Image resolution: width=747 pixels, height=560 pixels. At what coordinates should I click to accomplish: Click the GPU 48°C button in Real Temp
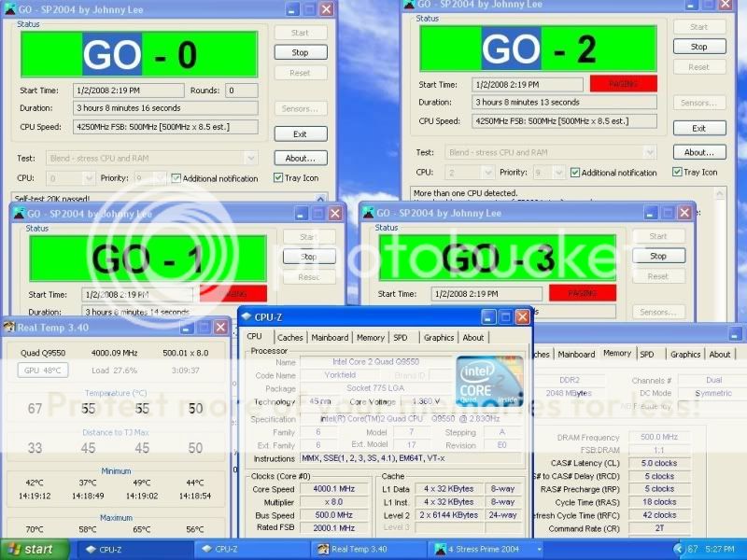[x=43, y=371]
